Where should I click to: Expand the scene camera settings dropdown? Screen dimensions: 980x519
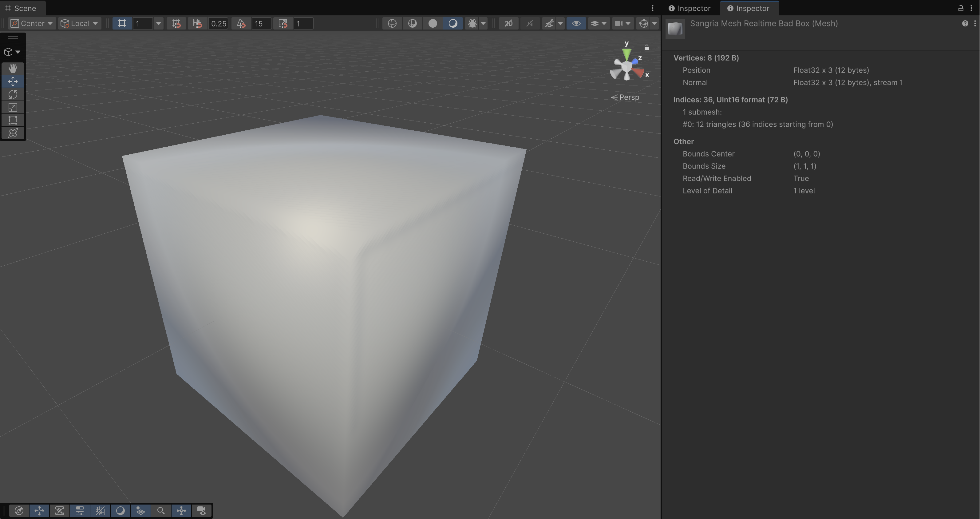coord(622,24)
